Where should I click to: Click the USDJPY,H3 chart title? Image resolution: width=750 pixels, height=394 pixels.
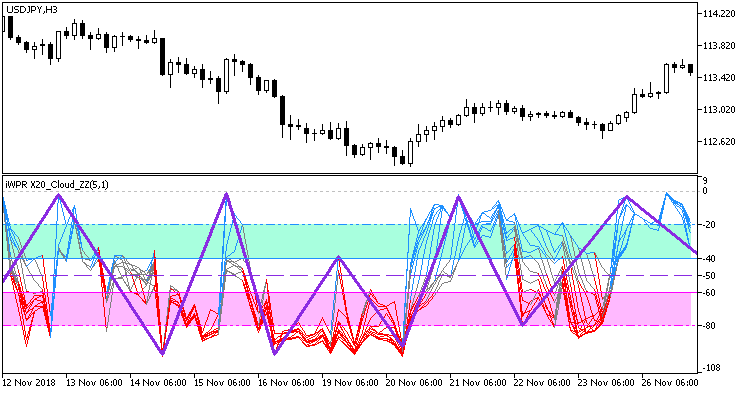tap(32, 10)
